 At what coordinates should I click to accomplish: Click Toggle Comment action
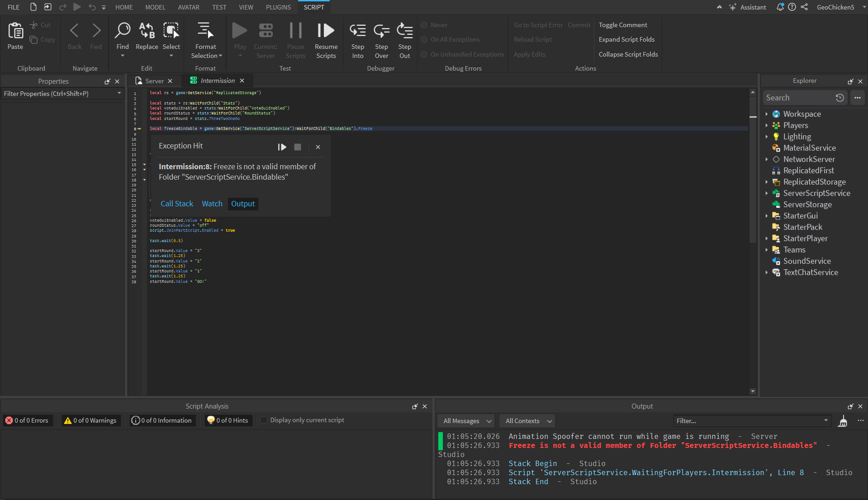click(x=622, y=25)
